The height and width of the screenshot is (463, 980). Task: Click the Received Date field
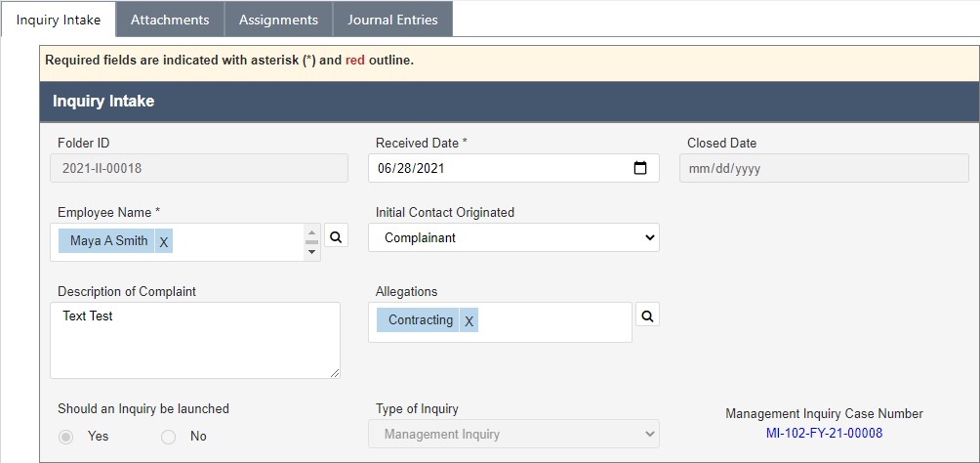(513, 168)
